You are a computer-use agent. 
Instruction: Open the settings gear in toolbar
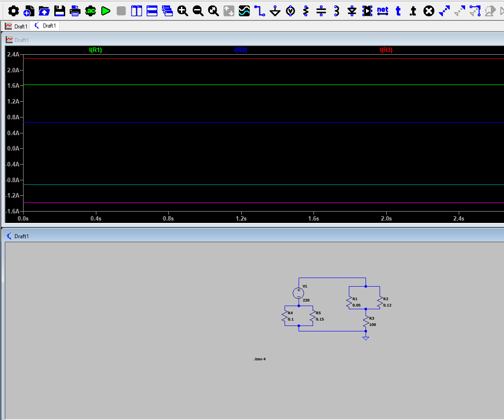pyautogui.click(x=14, y=11)
